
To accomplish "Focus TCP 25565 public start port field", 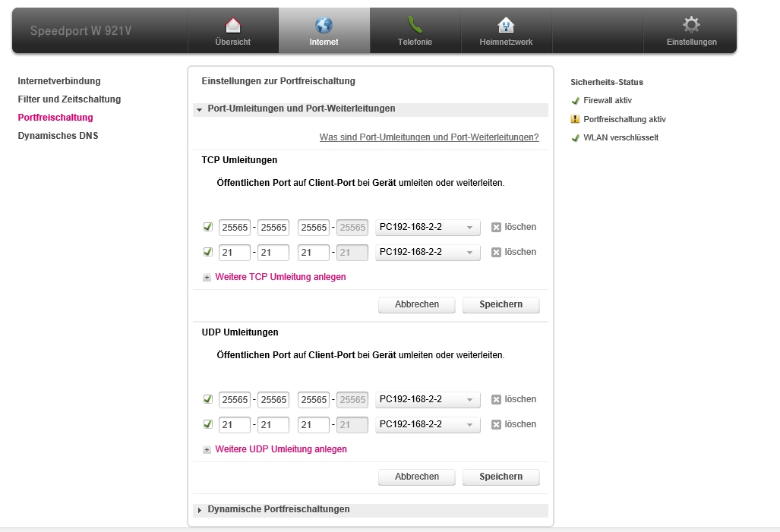I will (234, 227).
